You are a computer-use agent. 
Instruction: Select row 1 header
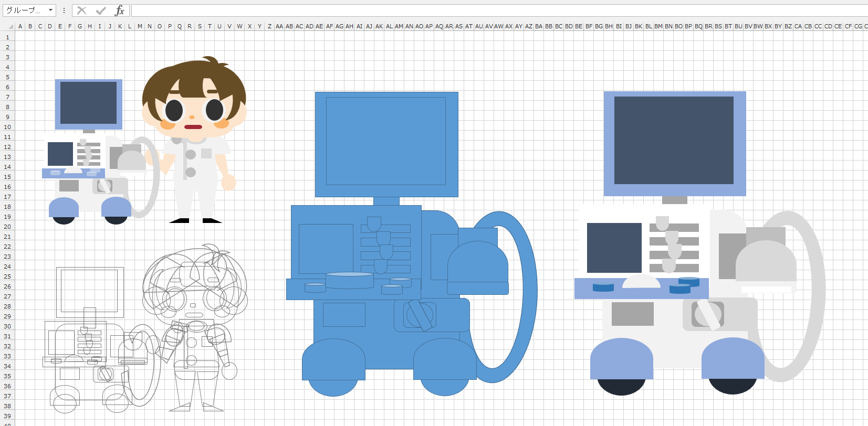pyautogui.click(x=7, y=37)
